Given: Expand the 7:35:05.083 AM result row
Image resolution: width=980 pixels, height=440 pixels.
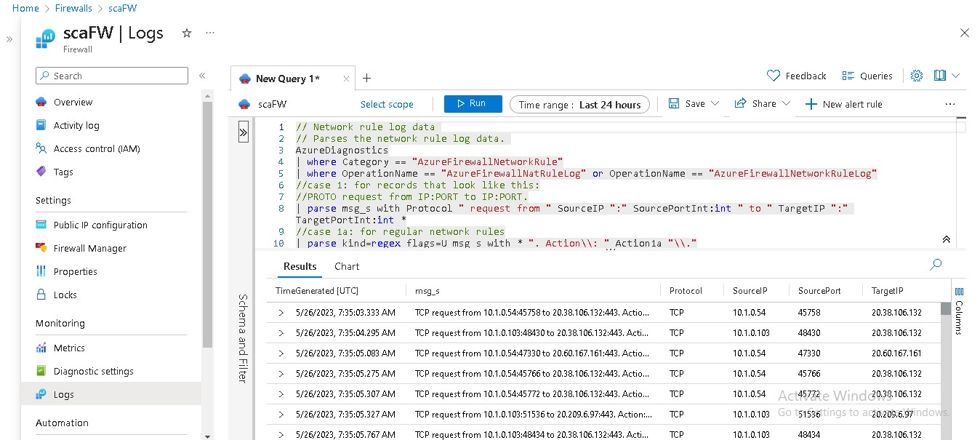Looking at the screenshot, I should tap(281, 353).
